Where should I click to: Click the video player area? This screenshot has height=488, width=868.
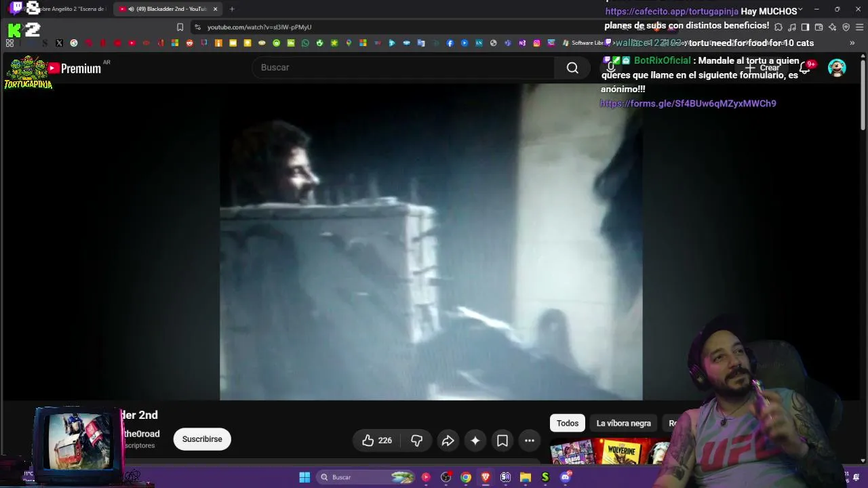tap(431, 242)
